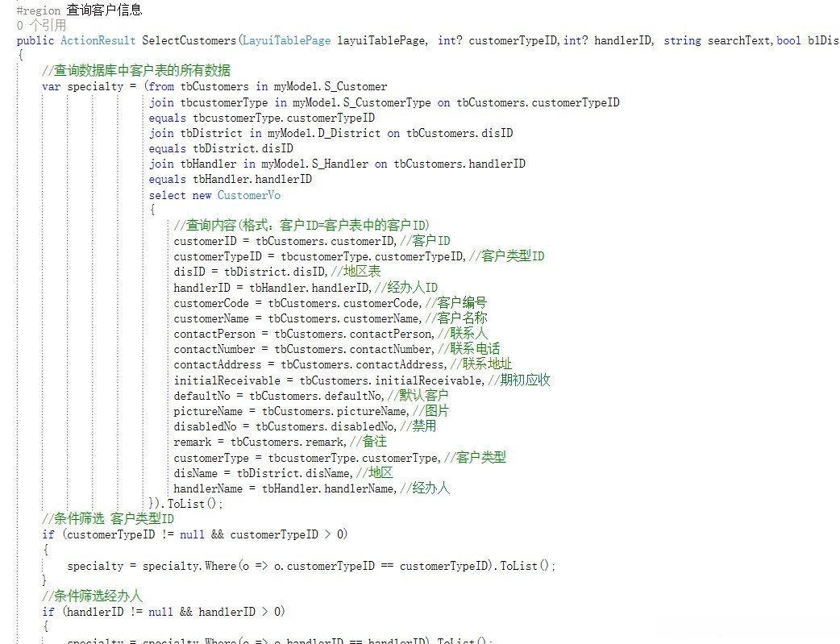Click 'equals tbcustomerType.customerTypeID' line
Viewport: 840px width, 644px height.
[x=262, y=118]
